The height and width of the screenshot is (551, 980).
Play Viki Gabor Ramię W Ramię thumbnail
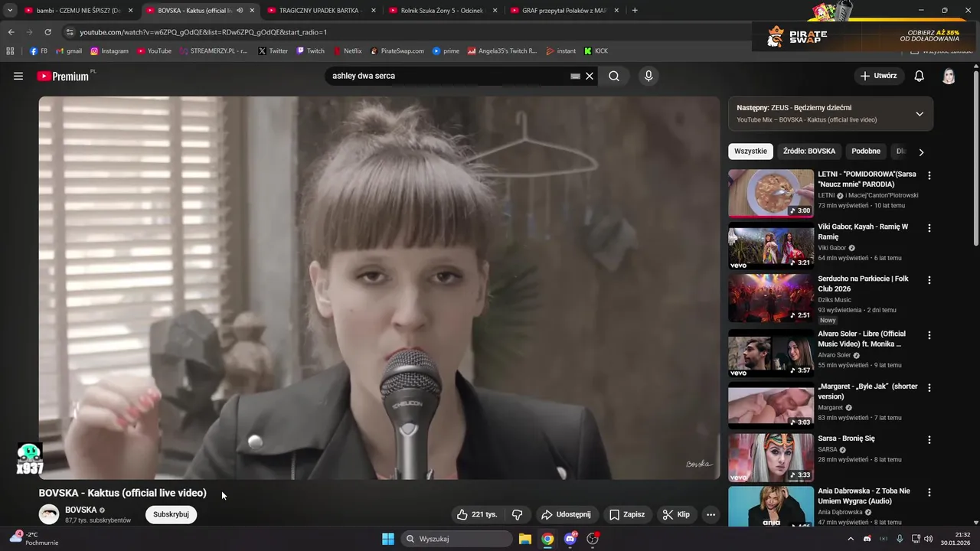pyautogui.click(x=771, y=246)
